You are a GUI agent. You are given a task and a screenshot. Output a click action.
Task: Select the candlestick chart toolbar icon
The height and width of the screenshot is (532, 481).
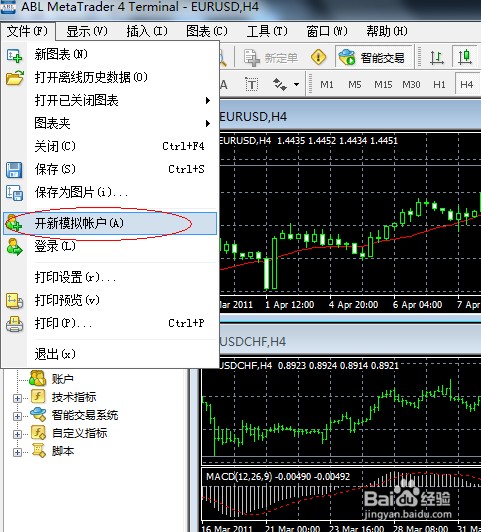465,57
